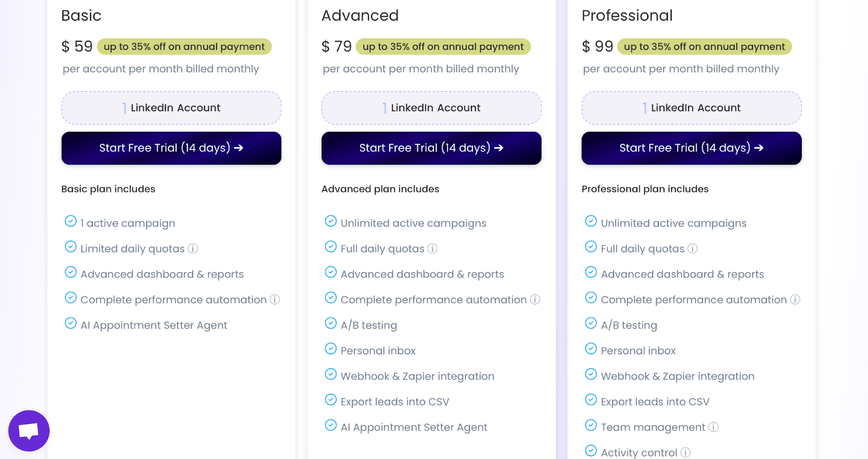Start the Basic plan free trial
The width and height of the screenshot is (868, 459).
171,148
